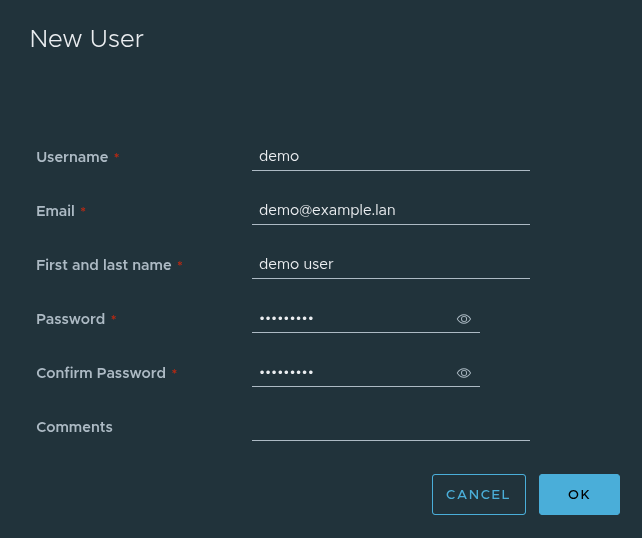Image resolution: width=642 pixels, height=538 pixels.
Task: Click the required marker next to Email
Action: tap(84, 211)
